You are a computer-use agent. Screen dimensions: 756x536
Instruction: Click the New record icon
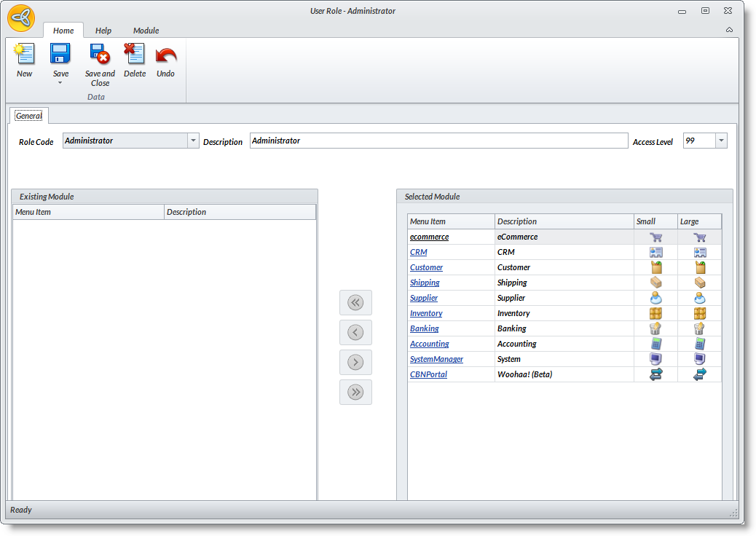click(x=25, y=55)
